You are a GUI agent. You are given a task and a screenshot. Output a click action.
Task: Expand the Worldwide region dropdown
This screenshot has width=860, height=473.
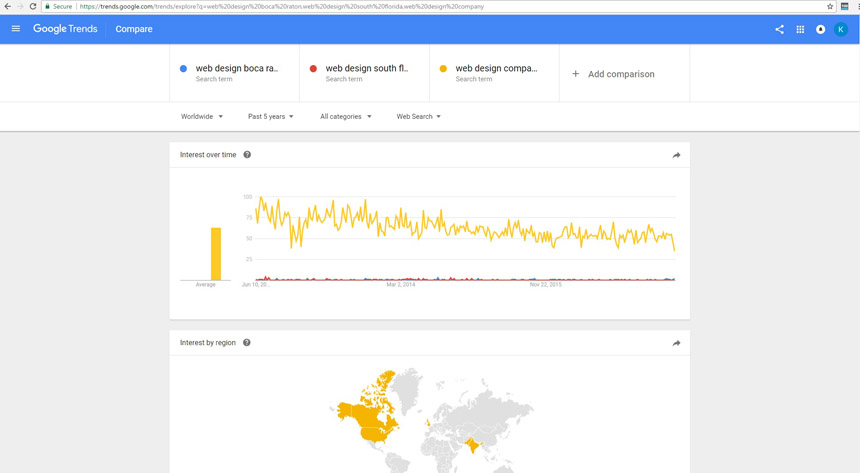202,116
